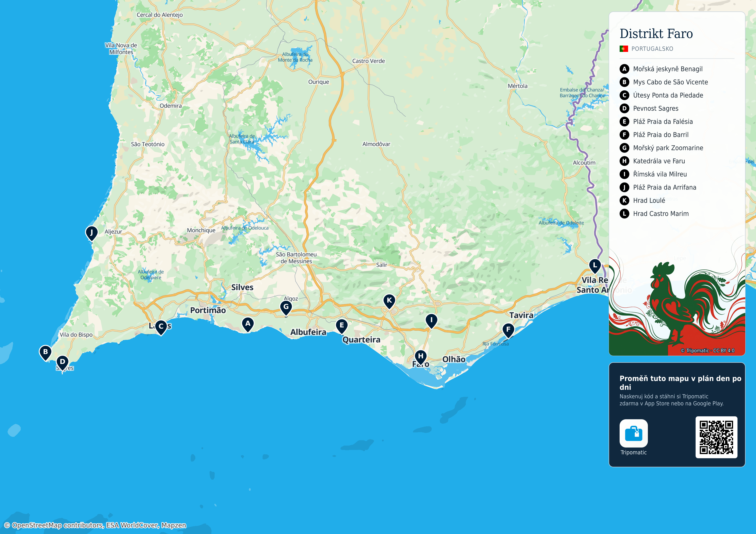Select 'Mořský park Zoomarine' legend entry
The width and height of the screenshot is (756, 534).
coord(668,148)
